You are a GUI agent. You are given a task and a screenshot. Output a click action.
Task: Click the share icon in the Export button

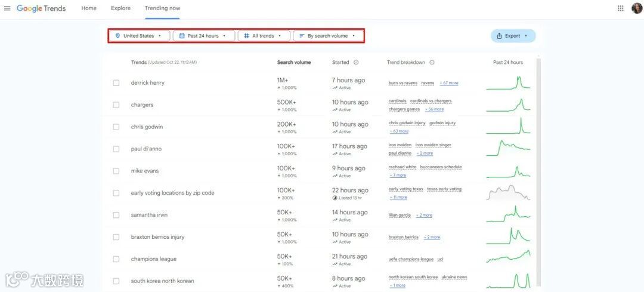500,36
